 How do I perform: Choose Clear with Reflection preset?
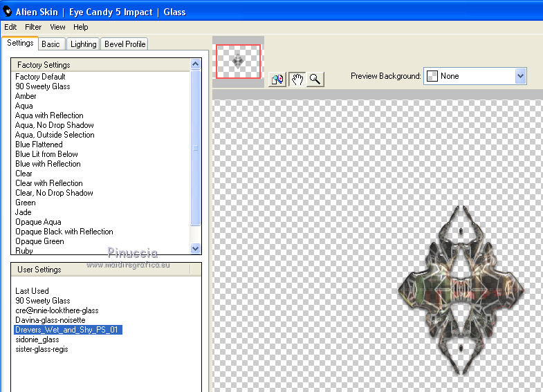pyautogui.click(x=49, y=183)
